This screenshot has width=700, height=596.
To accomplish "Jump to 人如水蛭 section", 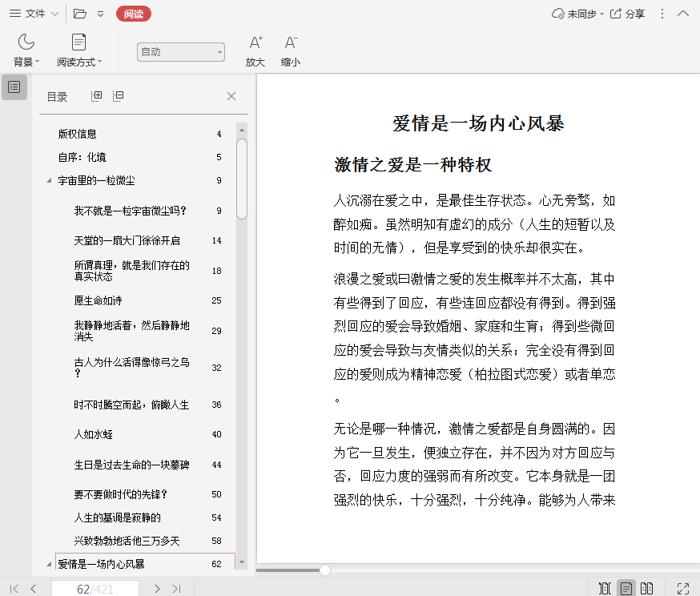I will [93, 434].
